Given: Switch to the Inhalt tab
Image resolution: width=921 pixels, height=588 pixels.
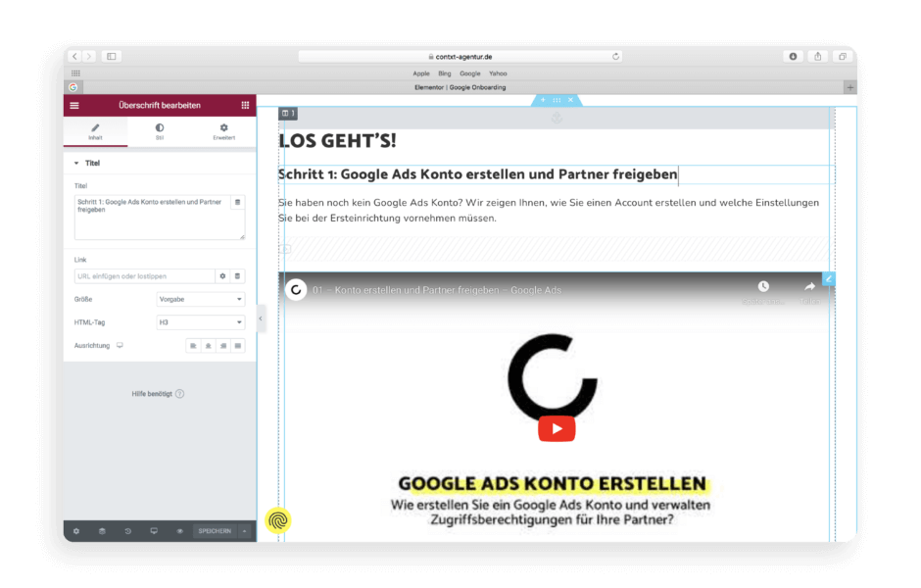Looking at the screenshot, I should pyautogui.click(x=95, y=132).
